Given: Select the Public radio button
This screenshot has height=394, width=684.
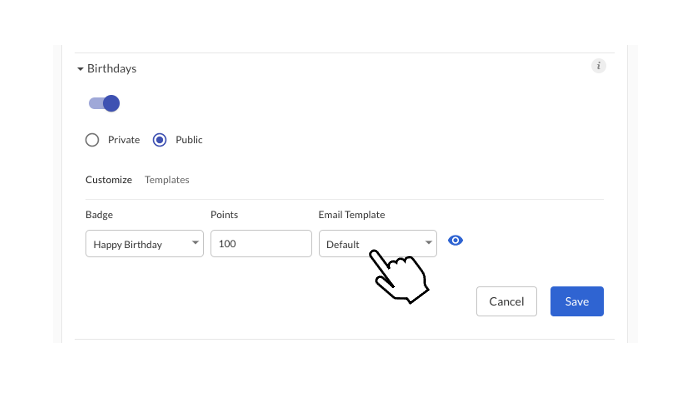Looking at the screenshot, I should 160,140.
